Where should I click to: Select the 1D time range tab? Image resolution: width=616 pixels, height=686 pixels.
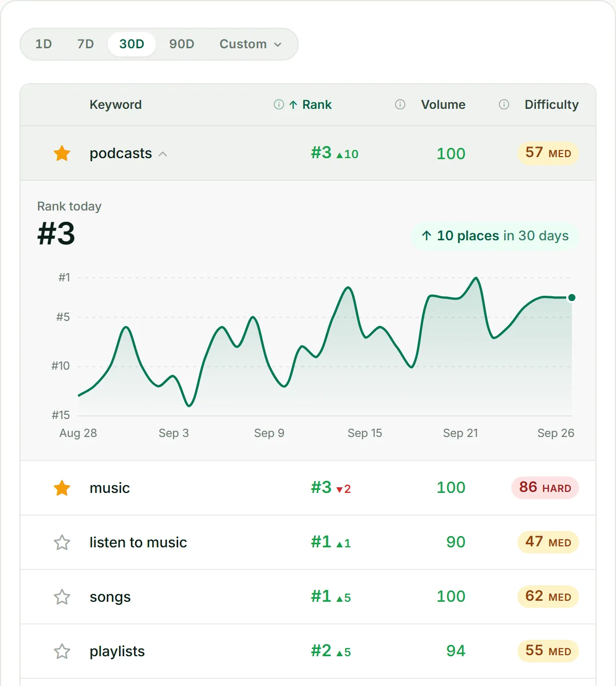point(44,44)
